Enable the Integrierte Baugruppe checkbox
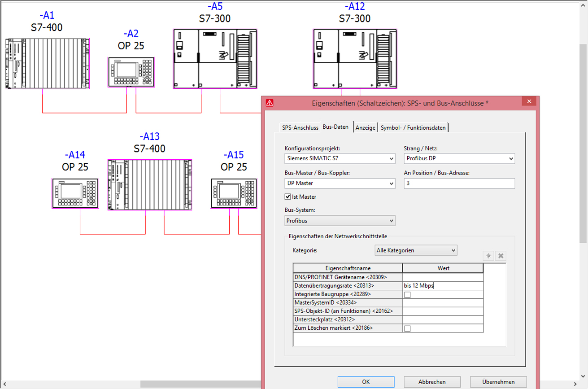 click(x=407, y=295)
